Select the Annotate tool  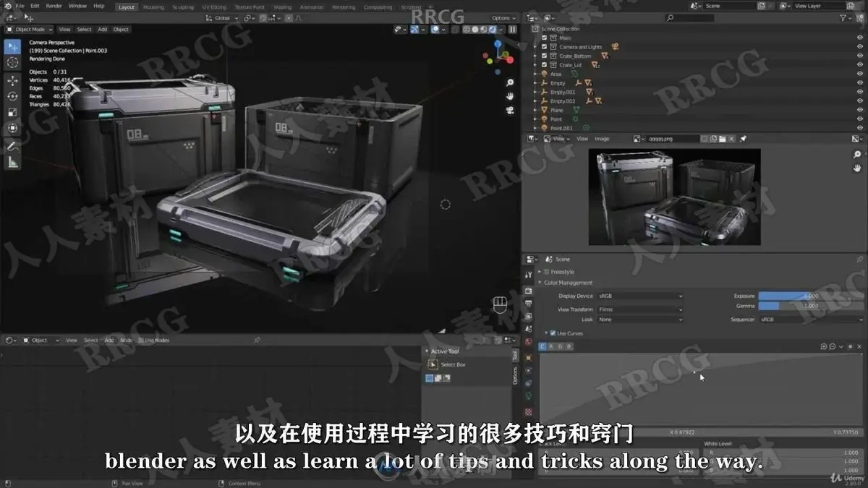pos(12,146)
